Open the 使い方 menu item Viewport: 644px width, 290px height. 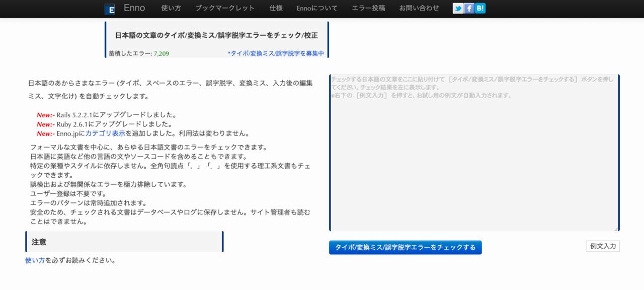171,8
